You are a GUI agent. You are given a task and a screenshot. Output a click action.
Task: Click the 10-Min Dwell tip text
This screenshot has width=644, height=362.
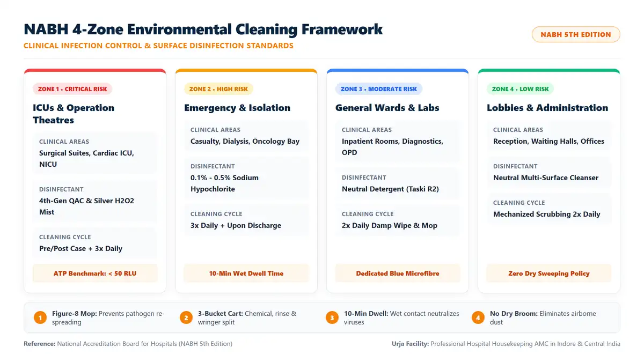[401, 318]
